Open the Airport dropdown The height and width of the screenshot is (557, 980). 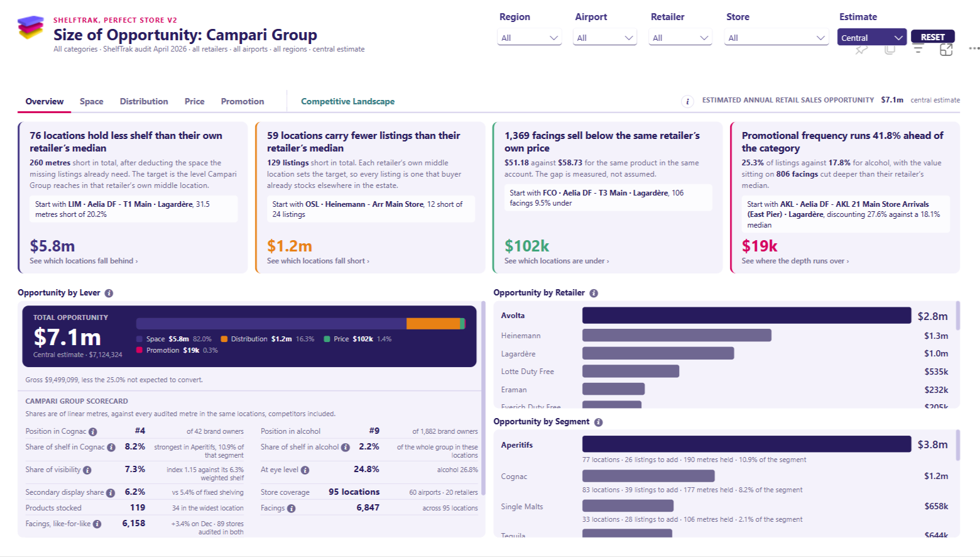pos(605,38)
